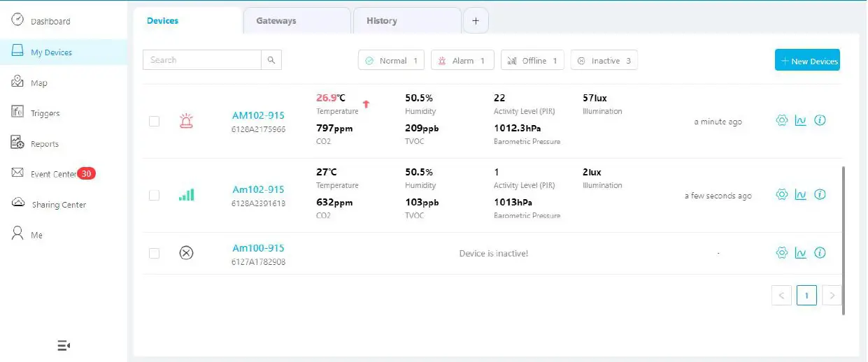
Task: Click the 632ppm CO2 value
Action: click(x=334, y=203)
